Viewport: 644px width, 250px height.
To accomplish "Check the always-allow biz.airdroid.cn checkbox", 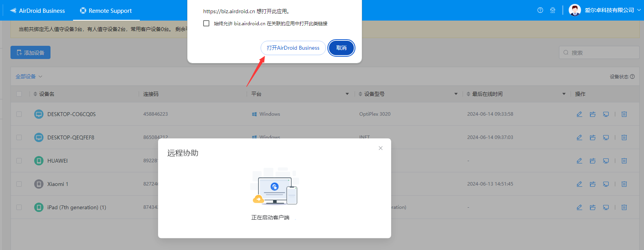I will pos(206,23).
